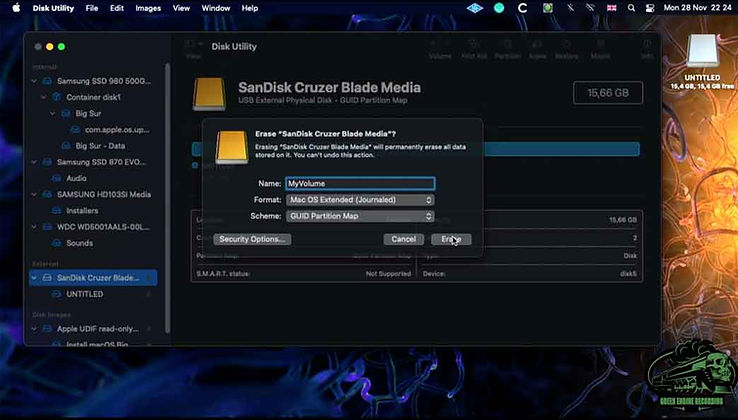Click the sidebar vertical scrollbar
Image resolution: width=738 pixels, height=420 pixels.
[x=168, y=198]
